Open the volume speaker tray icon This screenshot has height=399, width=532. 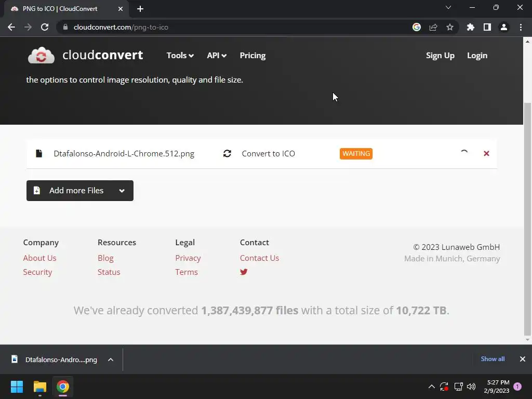471,387
